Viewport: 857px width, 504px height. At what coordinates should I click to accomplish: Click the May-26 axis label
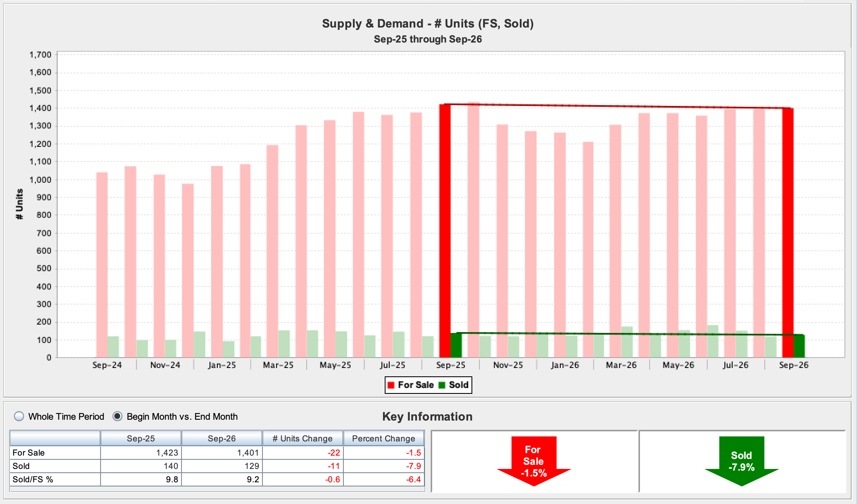point(678,365)
